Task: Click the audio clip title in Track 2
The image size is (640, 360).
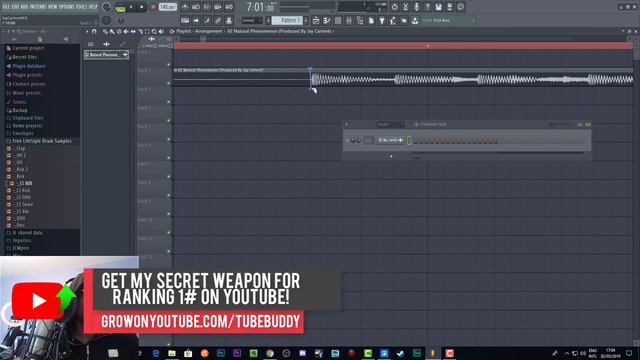Action: tap(219, 70)
